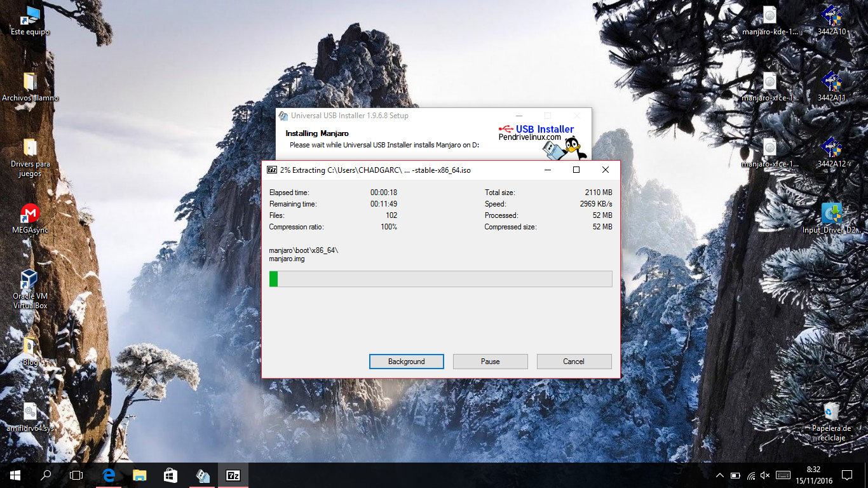Click the Remaining time value 00:11:49
Viewport: 868px width, 488px height.
point(384,204)
